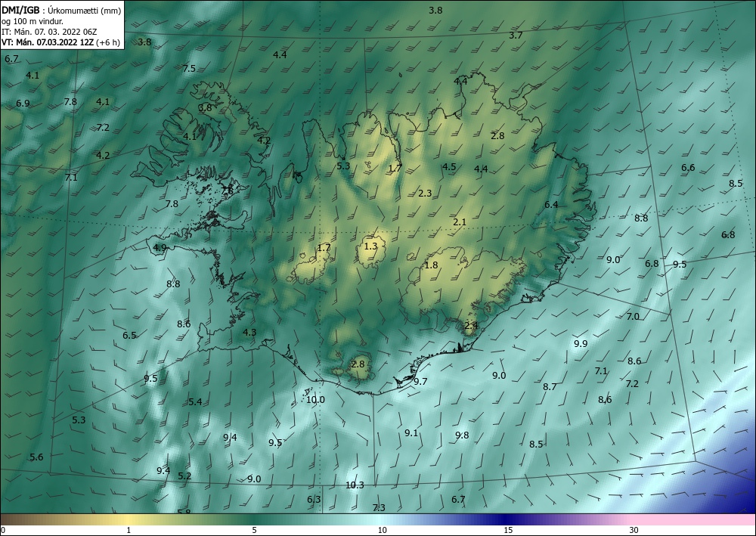Select the map value '5.4'
Image resolution: width=756 pixels, height=536 pixels.
(x=195, y=401)
